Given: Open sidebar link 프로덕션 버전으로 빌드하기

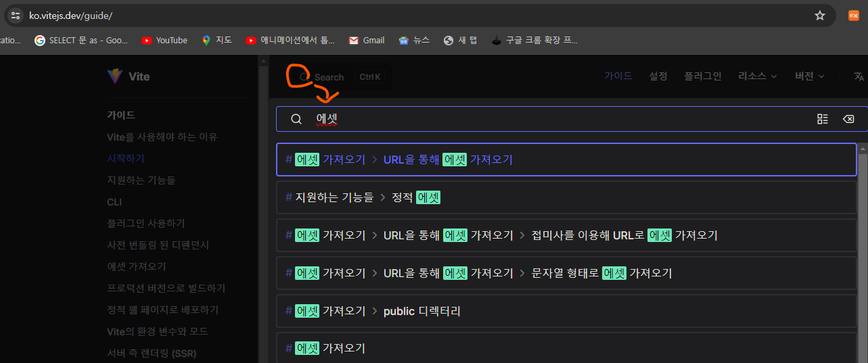Looking at the screenshot, I should pyautogui.click(x=166, y=288).
